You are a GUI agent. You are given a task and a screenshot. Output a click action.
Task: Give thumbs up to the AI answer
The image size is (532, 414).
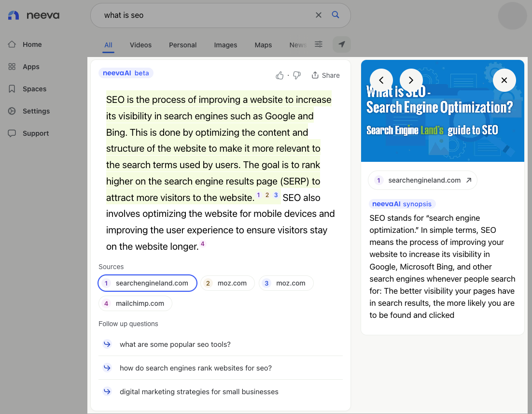coord(280,75)
